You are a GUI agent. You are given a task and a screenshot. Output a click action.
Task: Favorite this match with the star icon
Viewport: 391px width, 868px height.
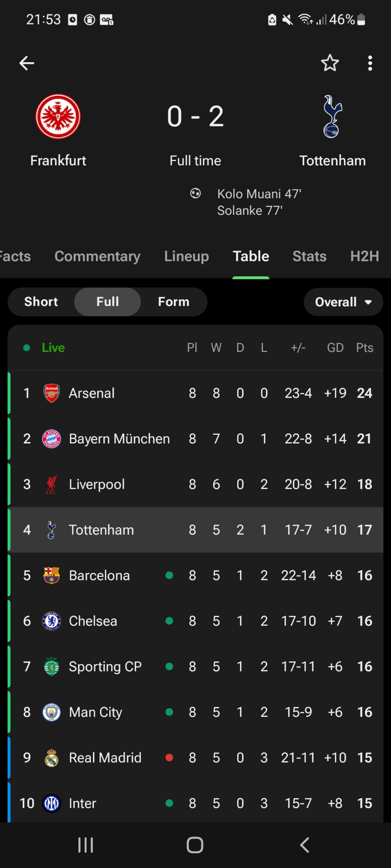pos(330,63)
